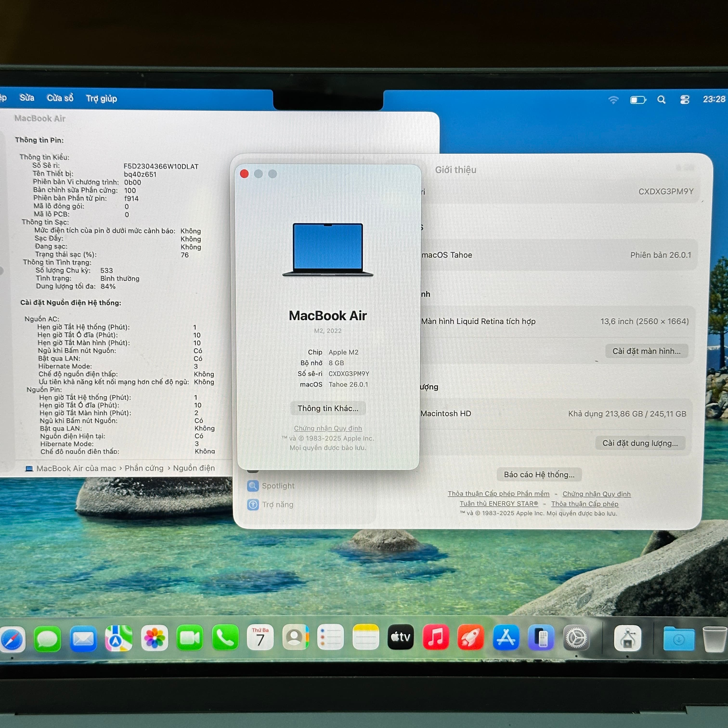Launch Apple TV from the Dock

(x=401, y=637)
